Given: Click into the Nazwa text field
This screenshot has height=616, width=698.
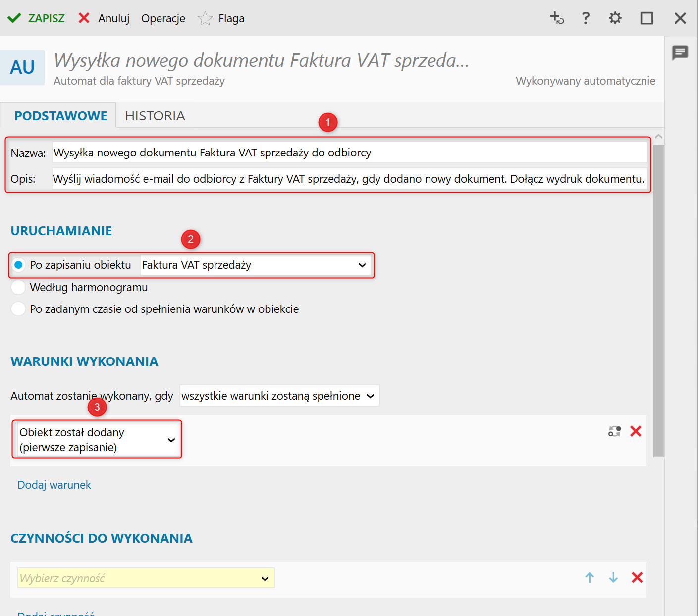Looking at the screenshot, I should (349, 153).
